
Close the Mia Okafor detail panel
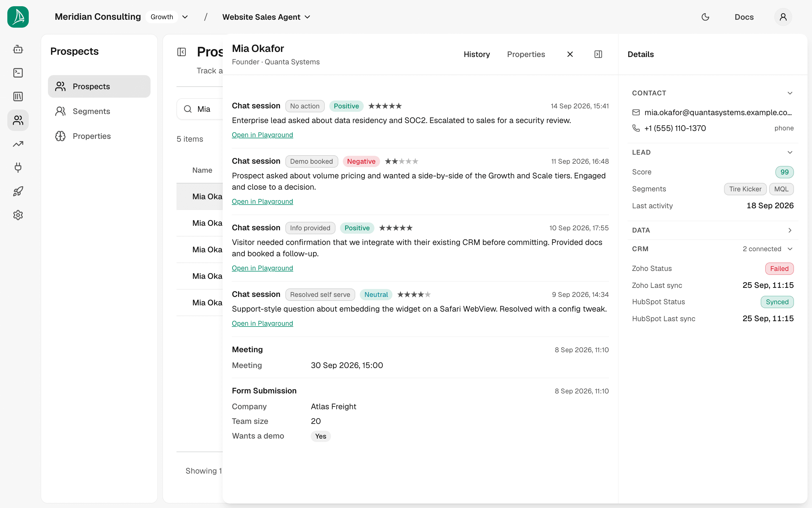(x=570, y=54)
